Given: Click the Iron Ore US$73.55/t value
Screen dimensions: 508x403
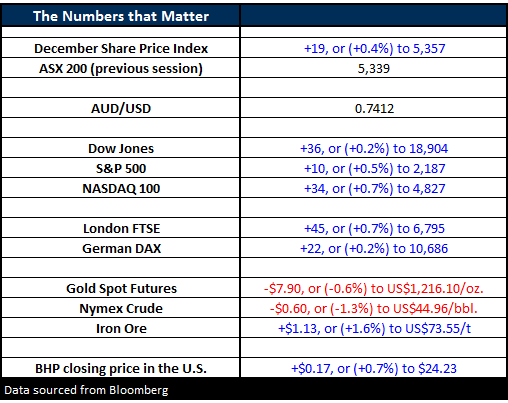Looking at the screenshot, I should tap(374, 329).
